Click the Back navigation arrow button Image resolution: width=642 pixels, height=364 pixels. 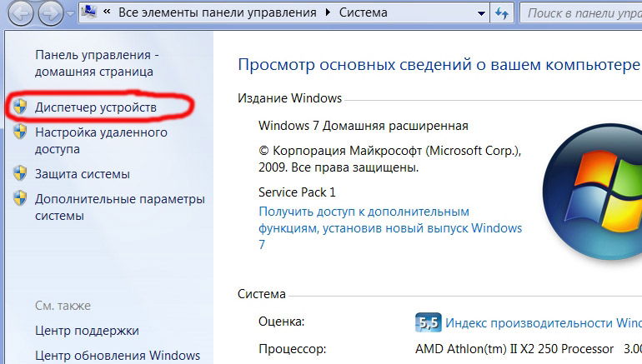pyautogui.click(x=21, y=13)
